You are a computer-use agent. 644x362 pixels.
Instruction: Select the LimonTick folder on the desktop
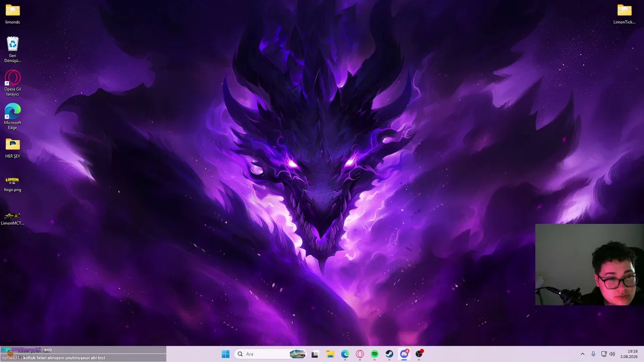(x=624, y=14)
